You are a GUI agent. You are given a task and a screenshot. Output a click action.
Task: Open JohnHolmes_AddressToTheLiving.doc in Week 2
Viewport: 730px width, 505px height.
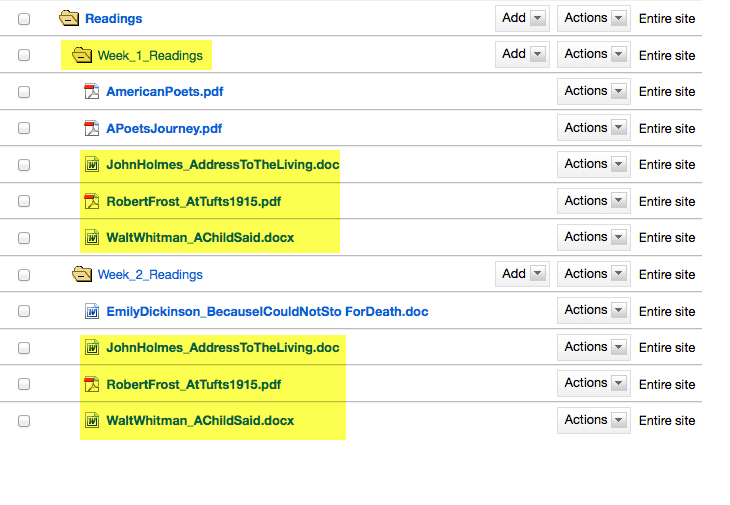(x=223, y=348)
